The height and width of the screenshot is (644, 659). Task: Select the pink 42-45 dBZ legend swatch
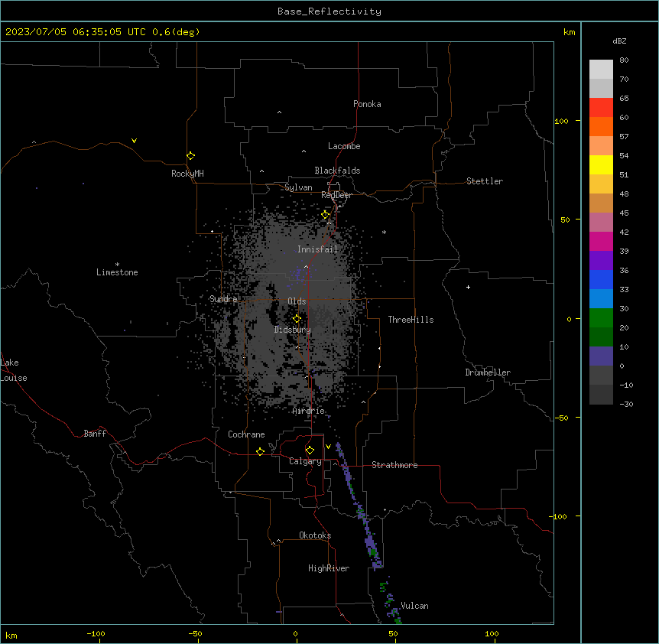tap(601, 222)
